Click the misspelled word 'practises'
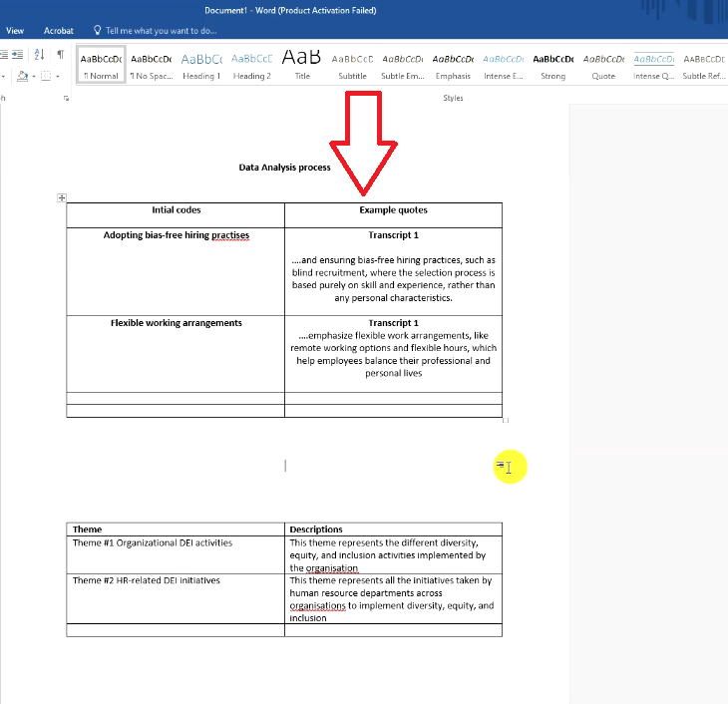The height and width of the screenshot is (704, 728). 230,235
